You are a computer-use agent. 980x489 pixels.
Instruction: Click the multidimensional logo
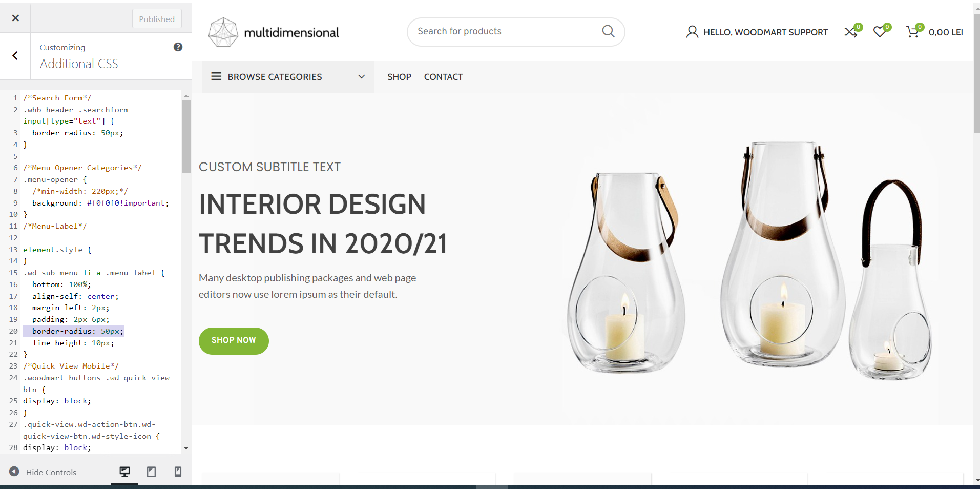coord(274,32)
